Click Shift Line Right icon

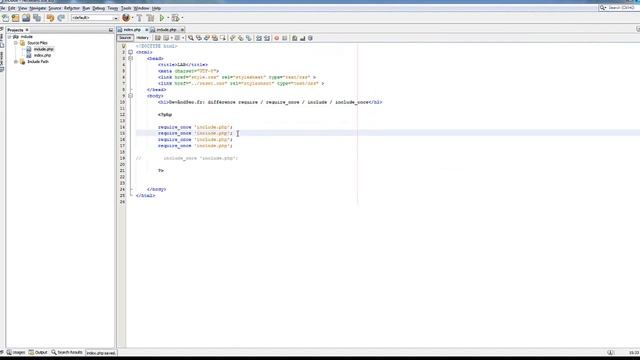tap(267, 38)
